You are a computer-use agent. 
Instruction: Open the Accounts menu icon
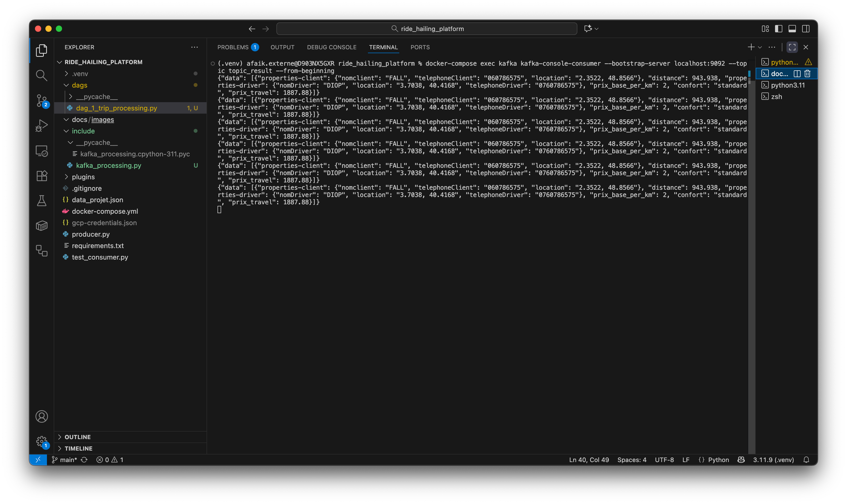click(41, 416)
